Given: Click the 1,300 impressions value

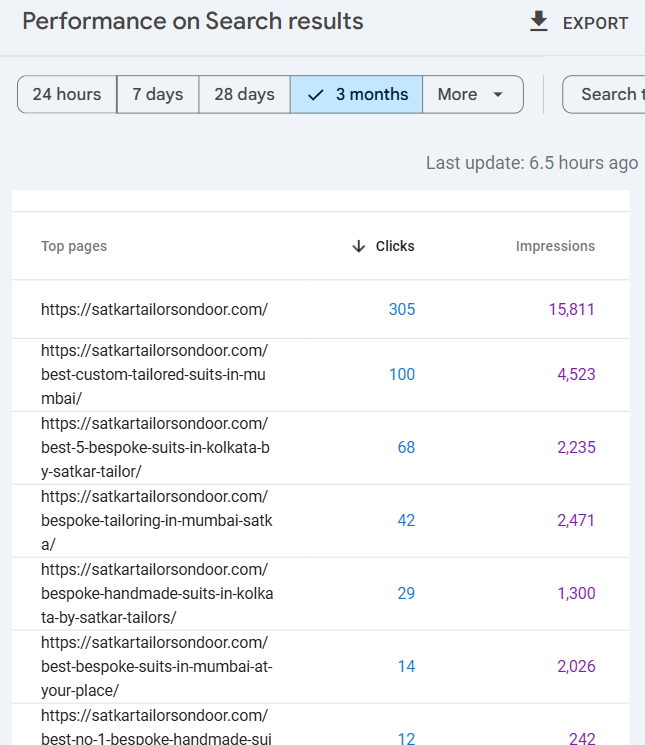Looking at the screenshot, I should 576,593.
